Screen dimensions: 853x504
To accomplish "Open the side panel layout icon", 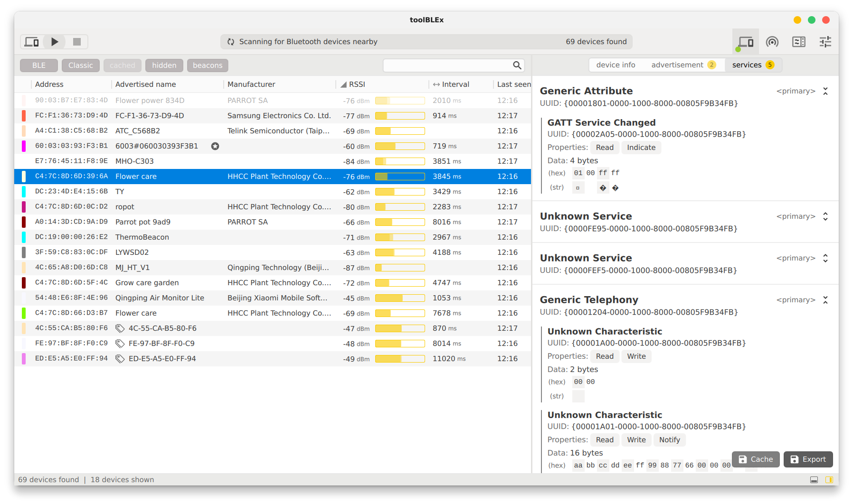I will [799, 42].
